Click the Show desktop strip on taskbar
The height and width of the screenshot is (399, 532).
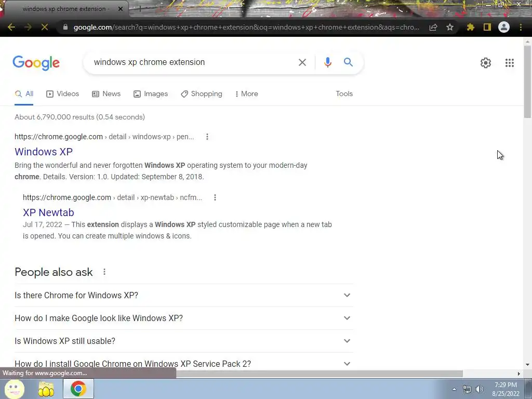[x=528, y=389]
